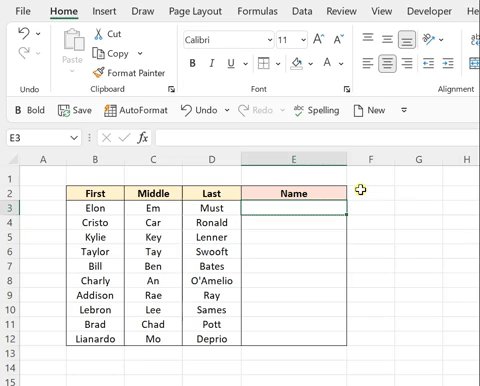Click the AutoFormat icon in quick toolbar
Image resolution: width=480 pixels, height=386 pixels.
[x=110, y=110]
